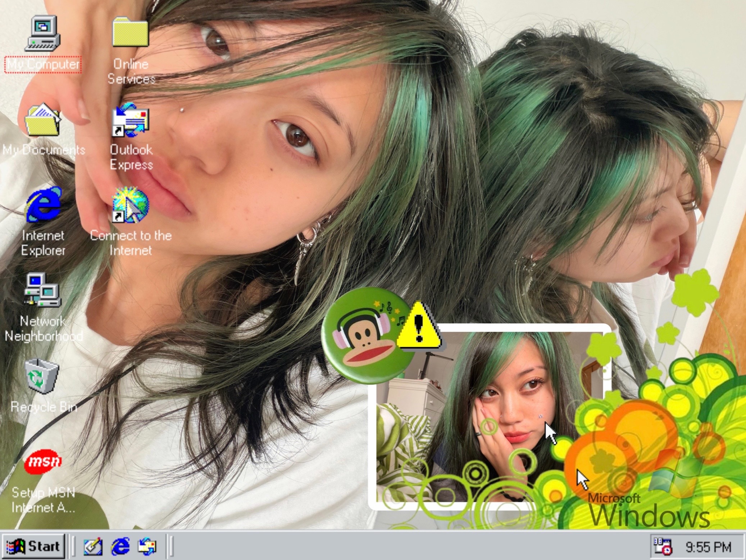Click the green monkey headphones badge
This screenshot has height=560, width=746.
[x=369, y=335]
